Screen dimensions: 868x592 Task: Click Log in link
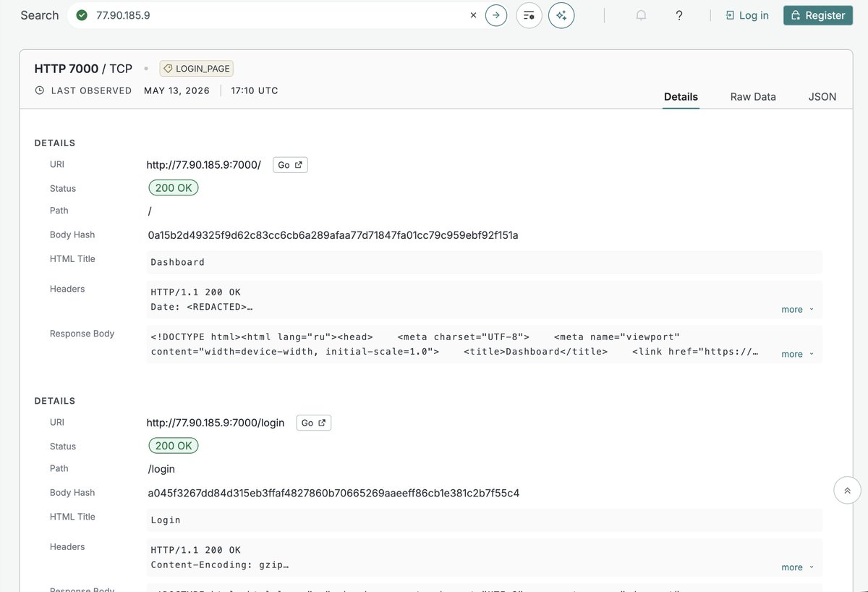pyautogui.click(x=747, y=15)
